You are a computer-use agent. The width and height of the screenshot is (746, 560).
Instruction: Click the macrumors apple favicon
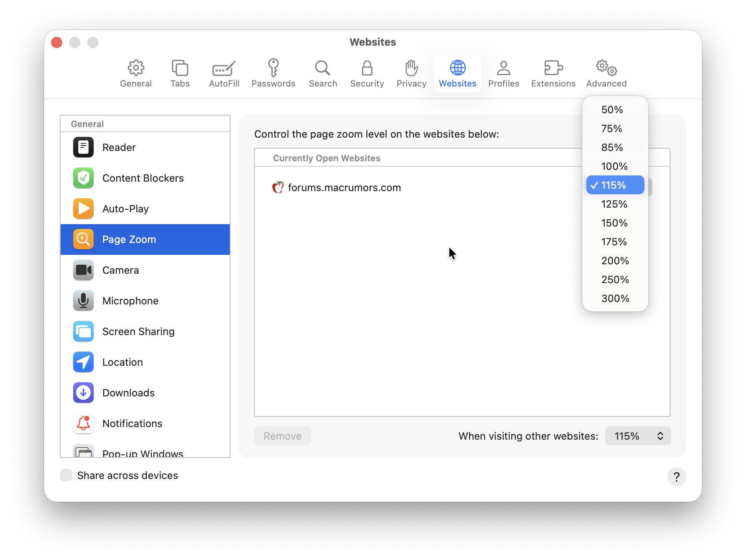click(278, 187)
